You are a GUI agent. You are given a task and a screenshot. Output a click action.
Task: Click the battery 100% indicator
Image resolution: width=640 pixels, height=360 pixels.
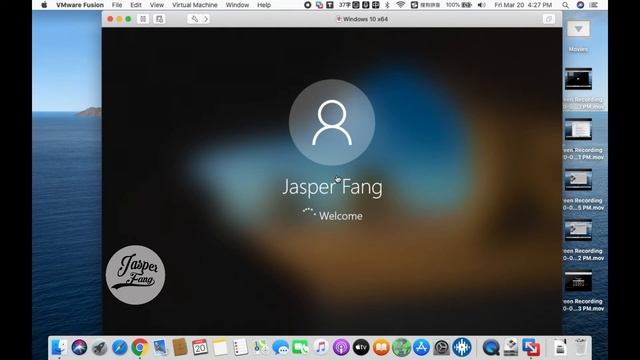458,5
